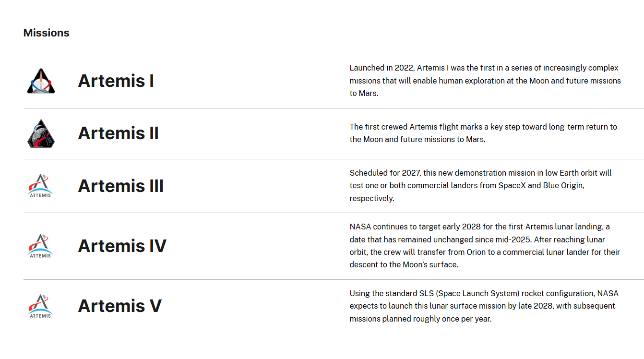
Task: Click the Artemis I mission patch icon
Action: (41, 81)
